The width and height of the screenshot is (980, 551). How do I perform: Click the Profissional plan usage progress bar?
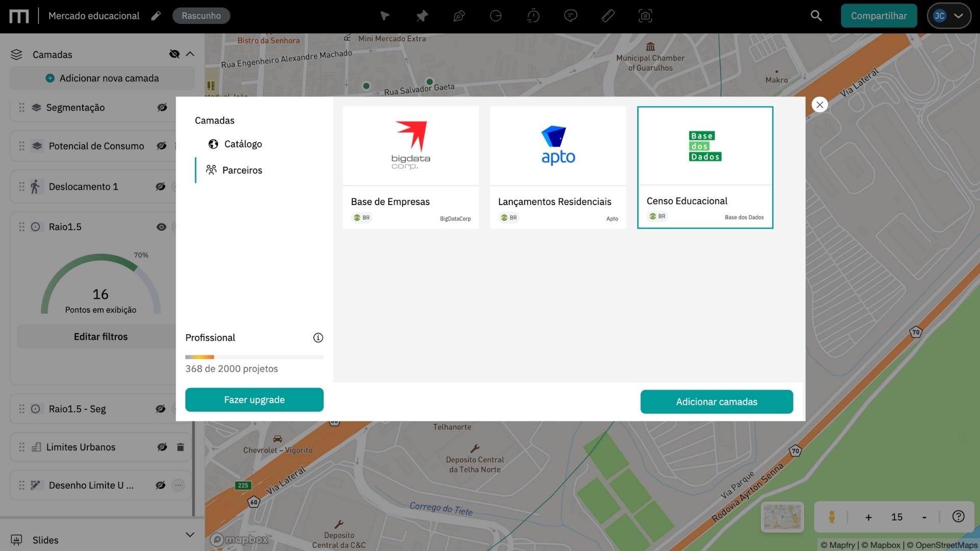[x=254, y=357]
